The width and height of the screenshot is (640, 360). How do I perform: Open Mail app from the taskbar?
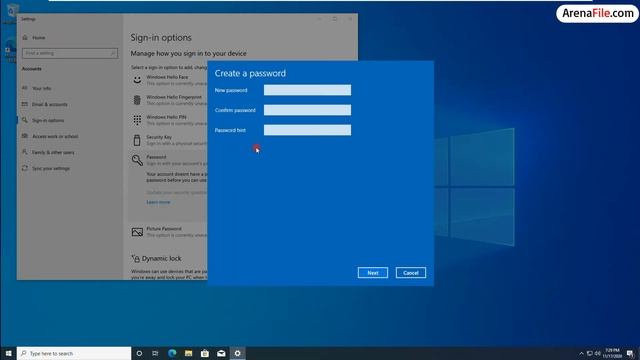[221, 353]
